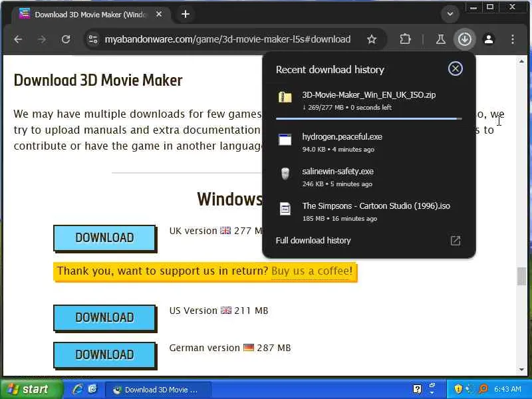Open salinewin-safety.exe download entry
532x399 pixels.
(369, 177)
